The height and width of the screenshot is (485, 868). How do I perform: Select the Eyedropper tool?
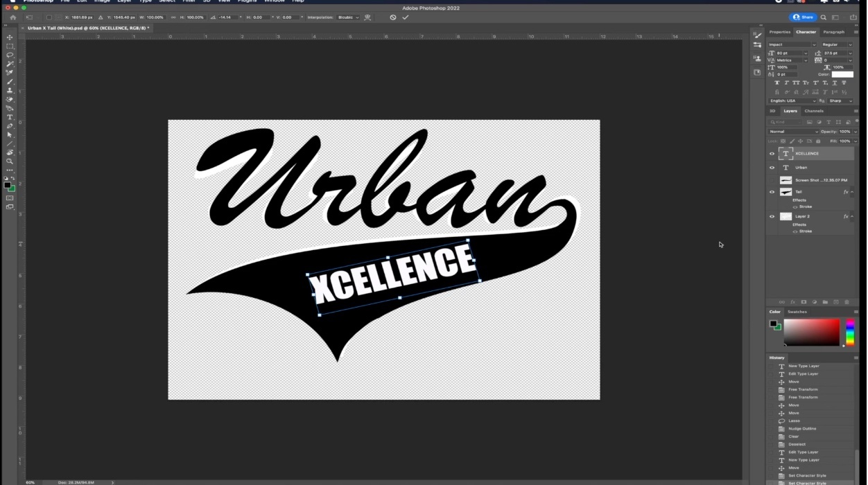tap(10, 73)
